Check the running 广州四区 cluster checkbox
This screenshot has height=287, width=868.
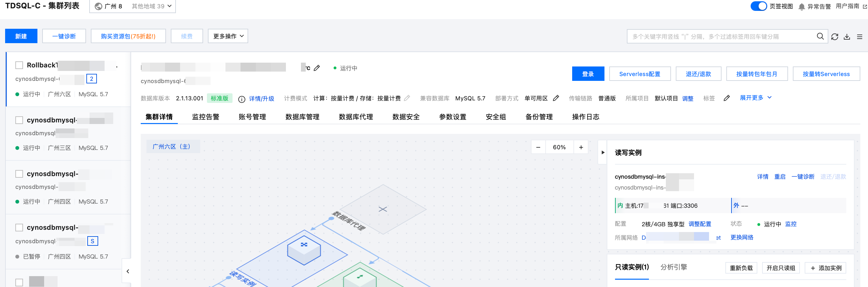point(19,174)
